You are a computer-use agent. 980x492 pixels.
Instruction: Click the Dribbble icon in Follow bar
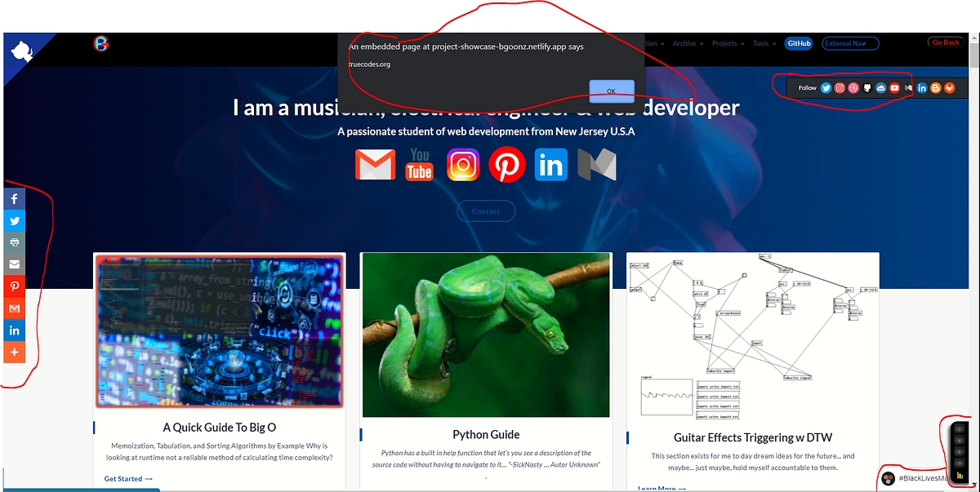click(x=853, y=88)
